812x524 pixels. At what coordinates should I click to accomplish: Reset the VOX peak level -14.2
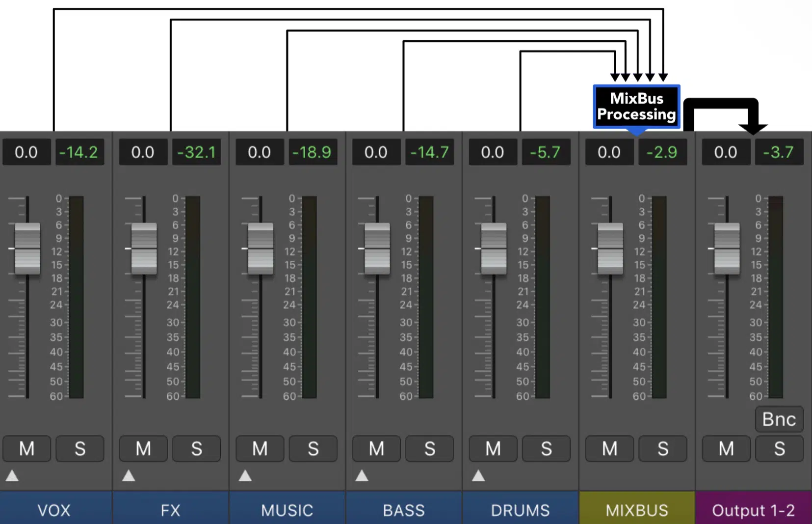pos(79,152)
